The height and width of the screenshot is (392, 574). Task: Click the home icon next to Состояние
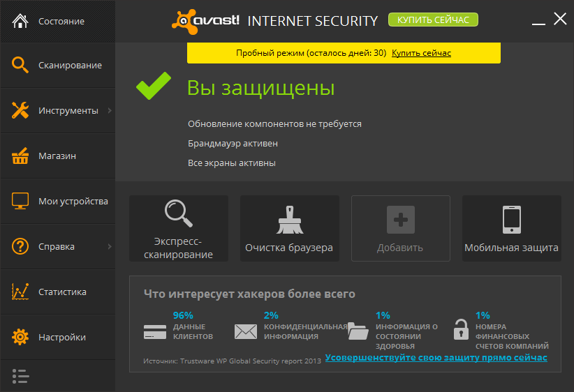point(20,21)
